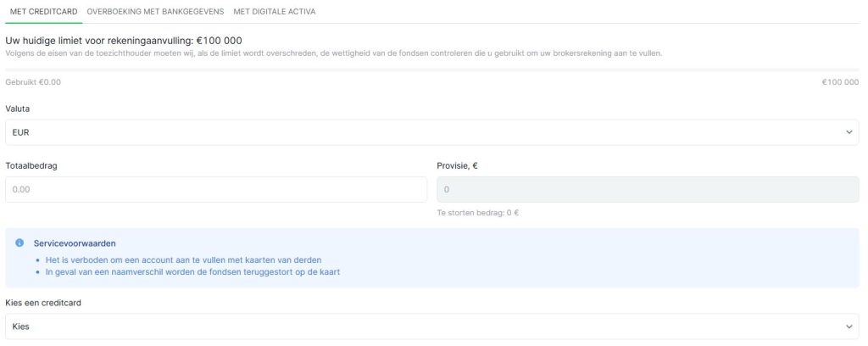Image resolution: width=868 pixels, height=346 pixels.
Task: Click the chevron arrow in the Valuta field
Action: point(849,132)
